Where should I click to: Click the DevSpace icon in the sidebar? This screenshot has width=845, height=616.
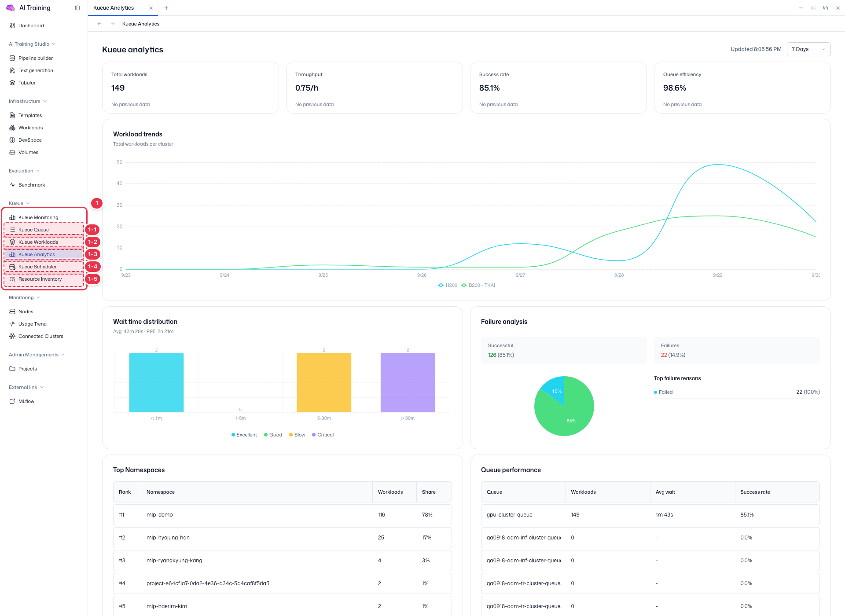click(x=12, y=140)
